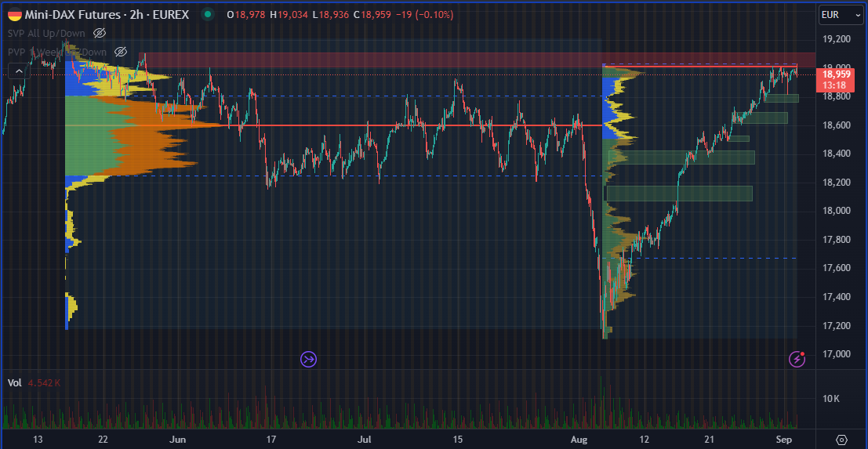
Task: Click the 17,600 price axis label
Action: [x=837, y=268]
